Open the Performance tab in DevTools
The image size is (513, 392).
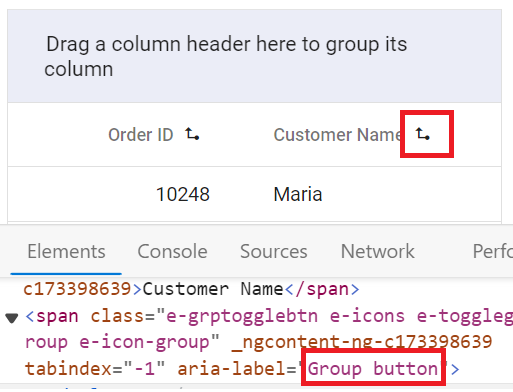coord(493,251)
